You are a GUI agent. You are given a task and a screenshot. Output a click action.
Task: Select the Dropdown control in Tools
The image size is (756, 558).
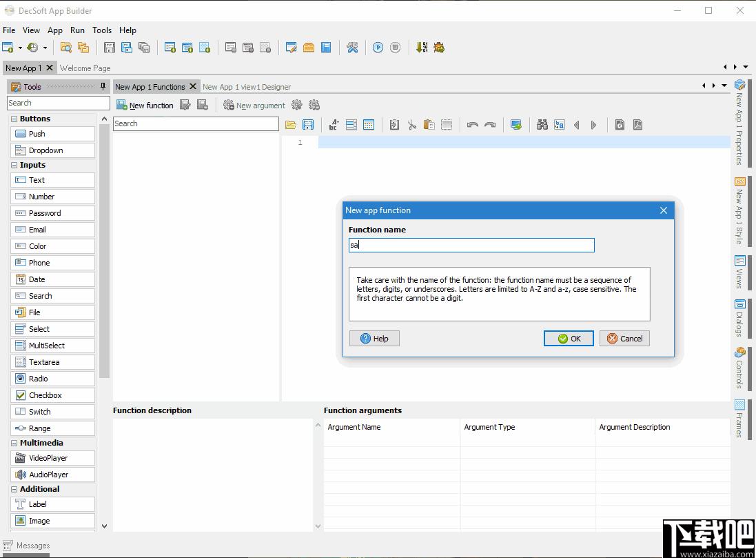[x=52, y=150]
